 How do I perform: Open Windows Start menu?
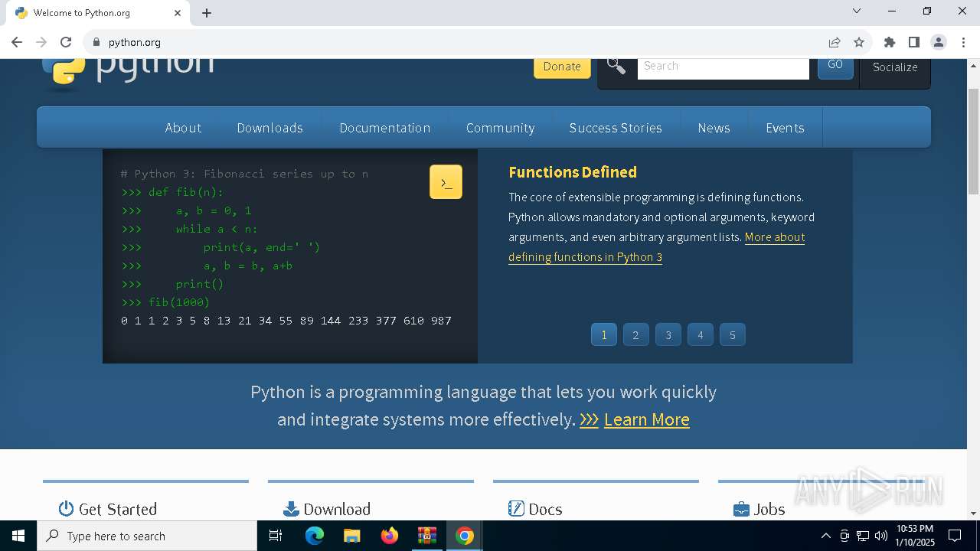(x=18, y=536)
